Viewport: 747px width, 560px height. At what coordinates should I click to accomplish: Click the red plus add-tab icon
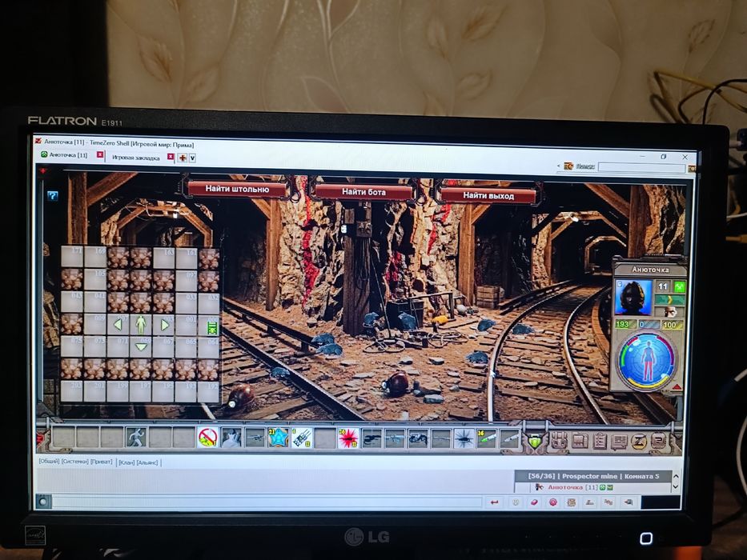(182, 158)
